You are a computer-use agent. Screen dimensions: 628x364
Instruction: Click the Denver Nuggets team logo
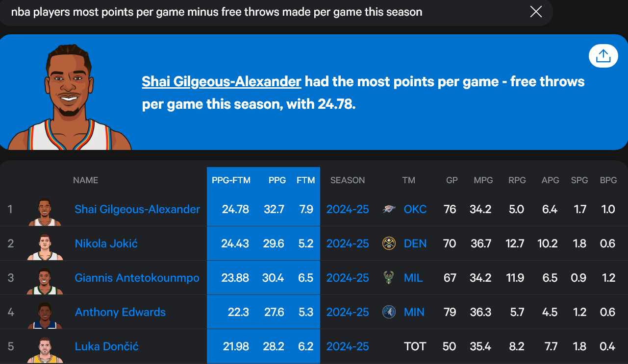389,243
